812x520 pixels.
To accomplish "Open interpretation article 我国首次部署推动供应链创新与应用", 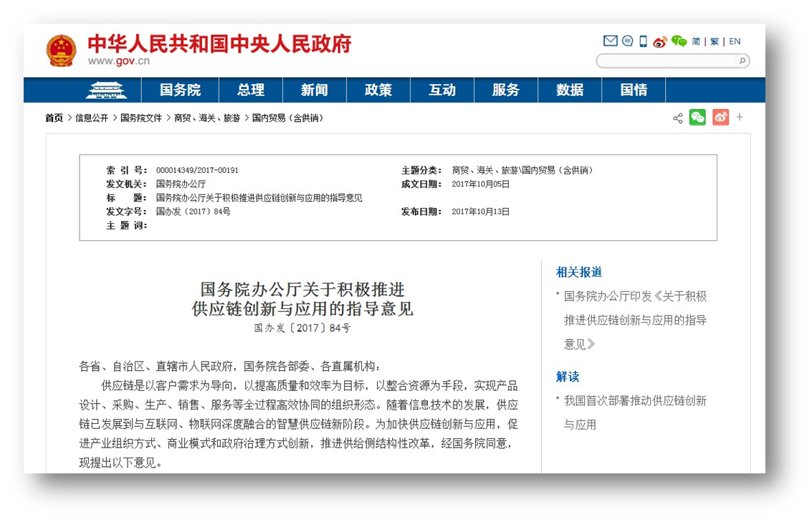I will 636,412.
